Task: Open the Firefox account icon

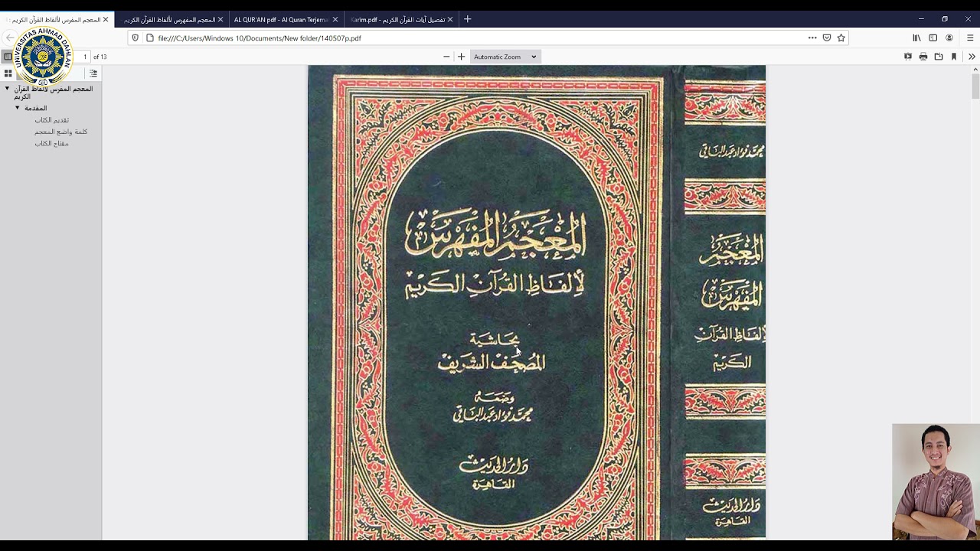Action: (x=949, y=37)
